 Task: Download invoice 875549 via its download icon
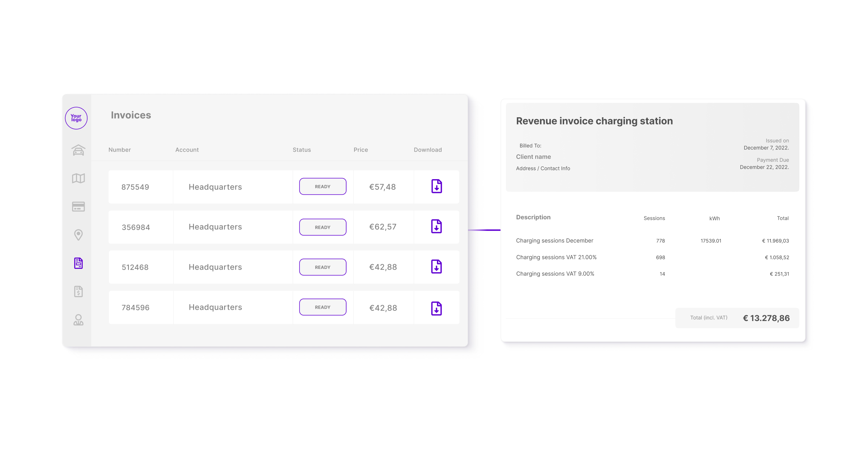click(436, 186)
